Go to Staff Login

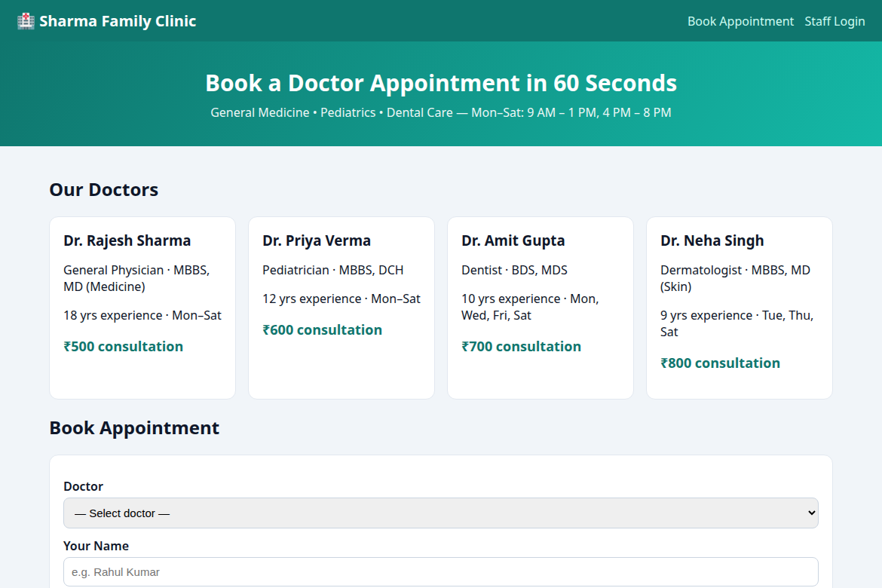point(835,21)
